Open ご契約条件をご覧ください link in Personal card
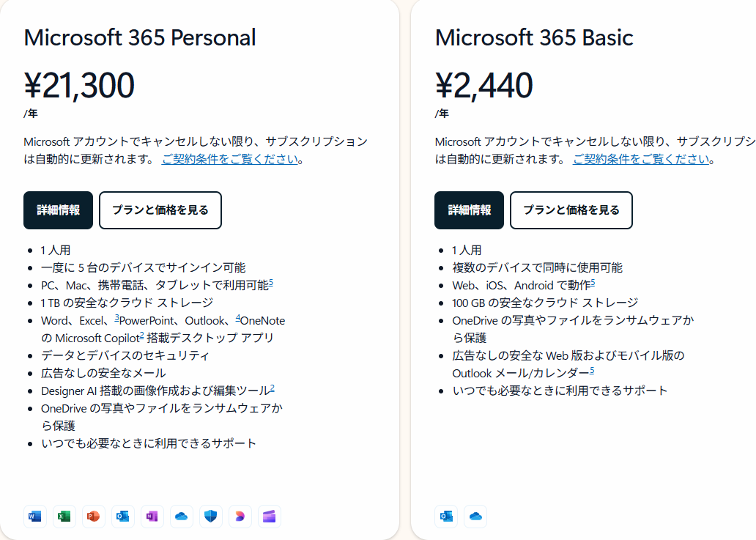Screen dimensions: 756x540 tap(230, 159)
